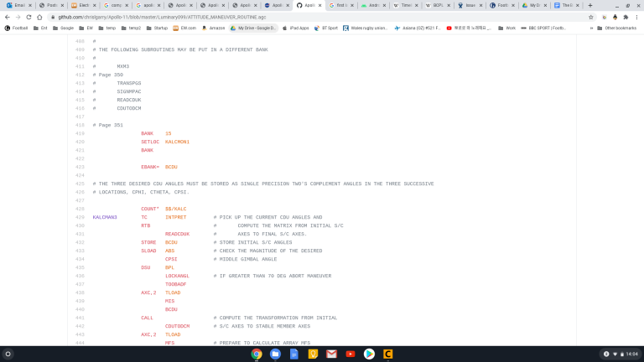Open a new browser tab

(590, 5)
